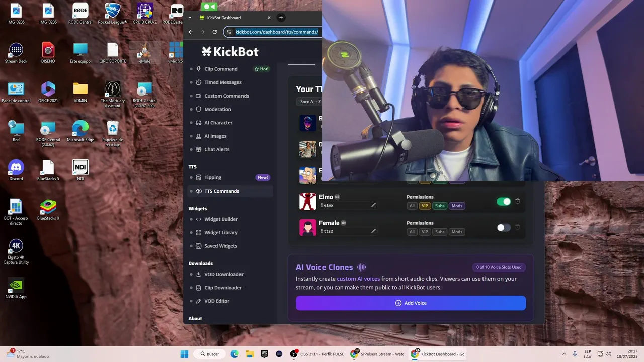Switch to SrPulsera Stream Chrome window
This screenshot has height=362, width=644.
[x=377, y=354]
